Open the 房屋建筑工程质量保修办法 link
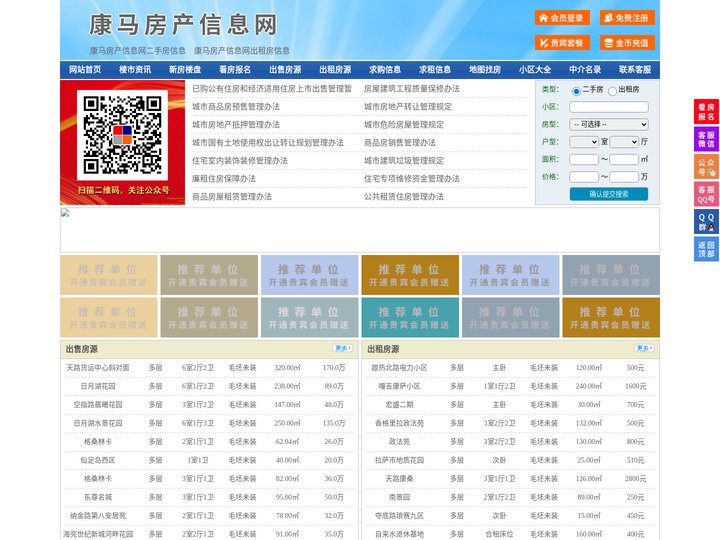The width and height of the screenshot is (720, 540). [x=412, y=89]
